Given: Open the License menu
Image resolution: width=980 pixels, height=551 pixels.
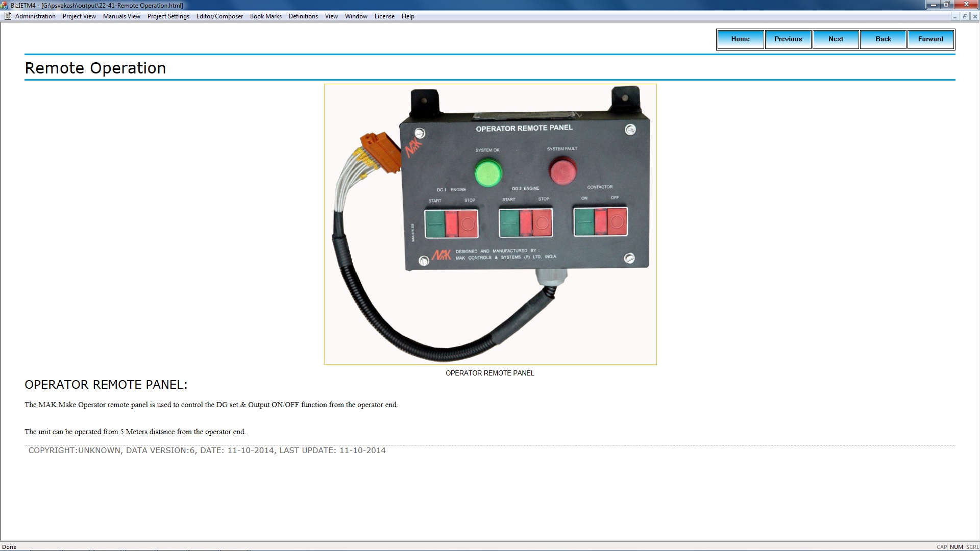Looking at the screenshot, I should (384, 16).
